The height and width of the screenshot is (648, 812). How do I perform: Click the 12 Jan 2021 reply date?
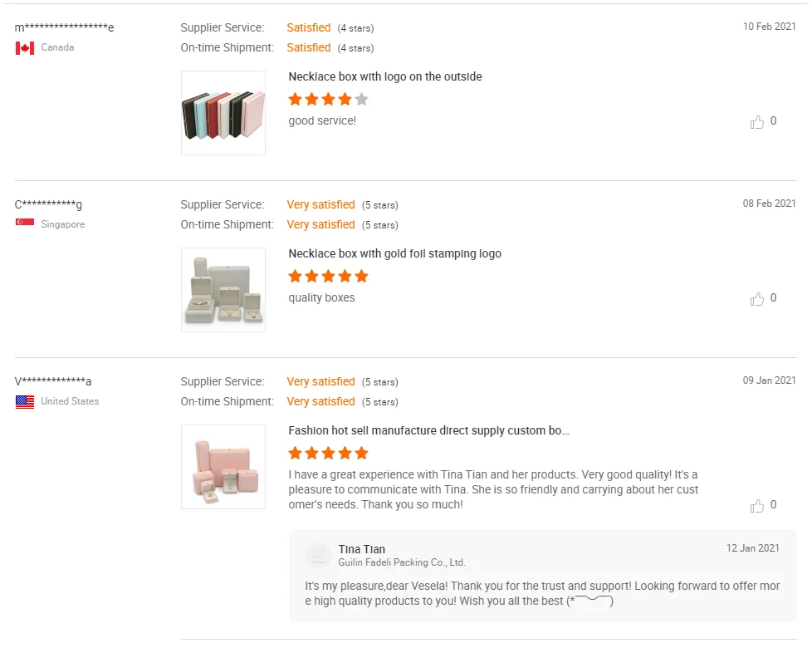click(752, 548)
